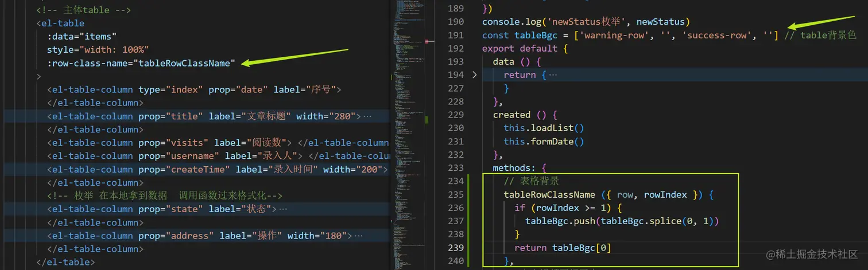The height and width of the screenshot is (270, 868).
Task: Click the label="文章标题" attribute
Action: pos(250,116)
